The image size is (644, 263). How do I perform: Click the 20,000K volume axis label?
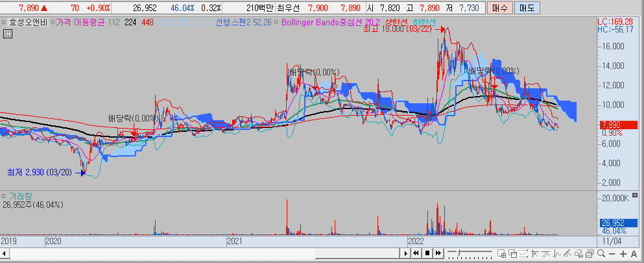pyautogui.click(x=614, y=199)
